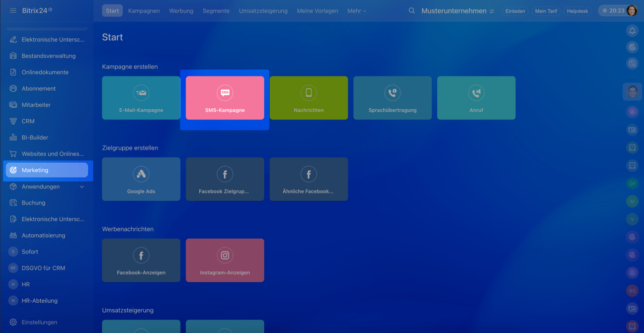
Task: Open the Instagram-Anzeigen card
Action: pos(225,260)
